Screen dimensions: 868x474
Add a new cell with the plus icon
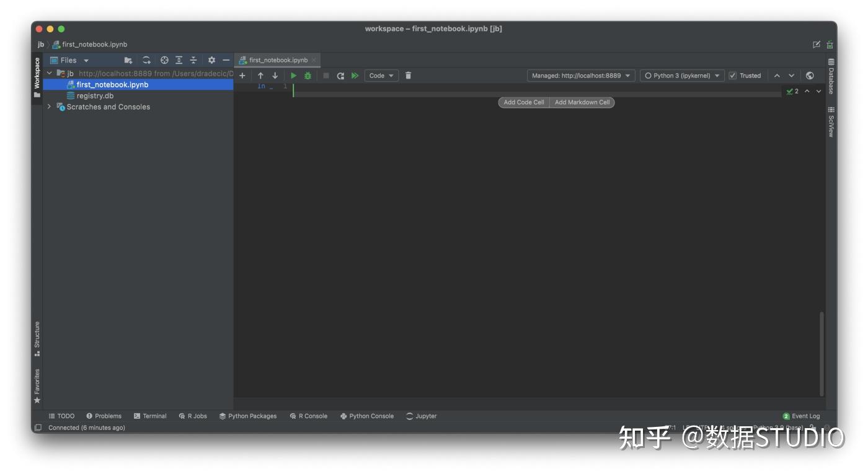pos(242,75)
